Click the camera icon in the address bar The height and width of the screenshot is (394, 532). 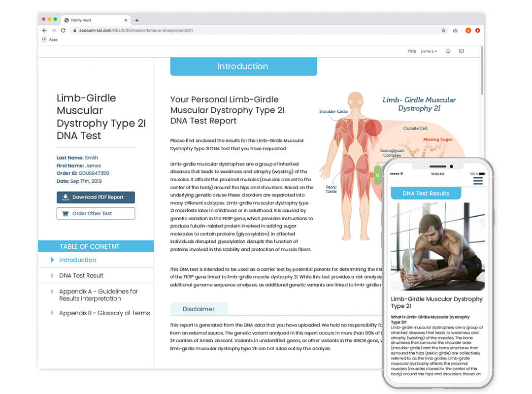click(455, 31)
